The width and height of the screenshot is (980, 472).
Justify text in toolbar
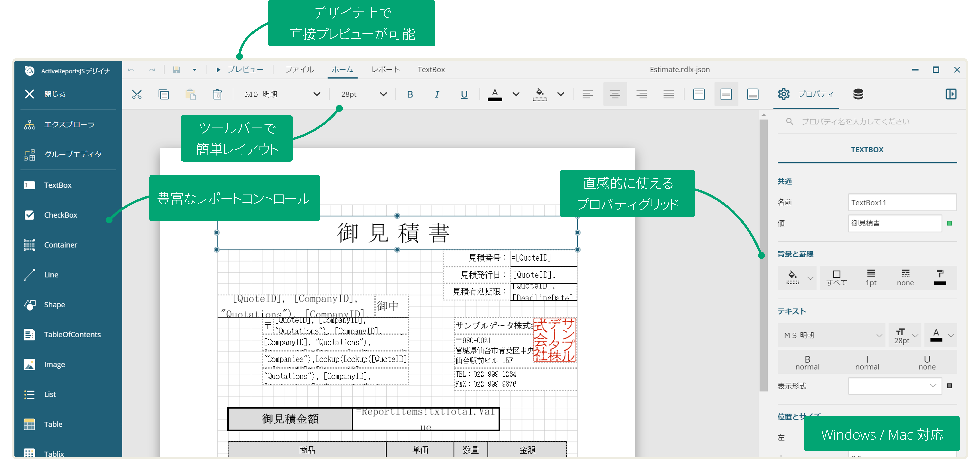pos(668,94)
